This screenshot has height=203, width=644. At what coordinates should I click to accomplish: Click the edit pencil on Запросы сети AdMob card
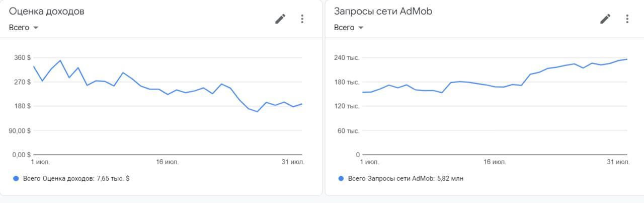click(x=605, y=19)
